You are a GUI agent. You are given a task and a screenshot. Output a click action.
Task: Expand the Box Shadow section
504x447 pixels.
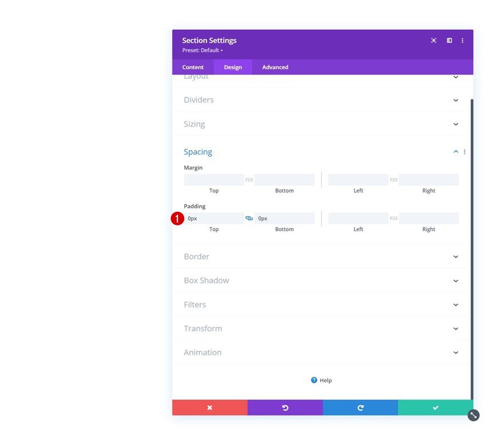click(x=321, y=280)
